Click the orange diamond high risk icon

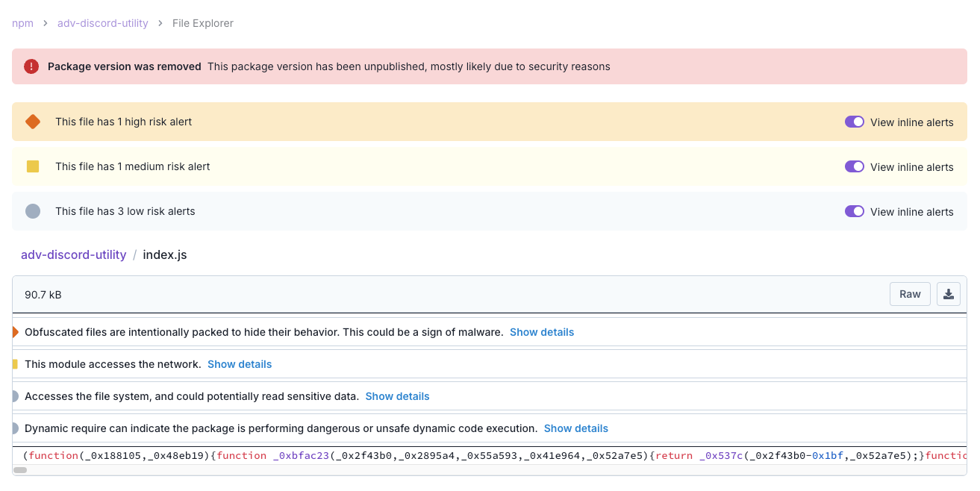click(x=33, y=122)
